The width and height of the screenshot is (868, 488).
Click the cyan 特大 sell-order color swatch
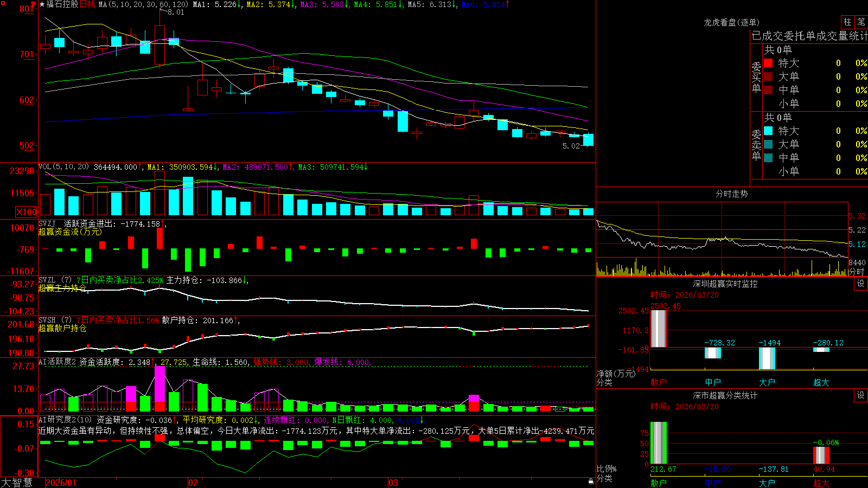[768, 131]
